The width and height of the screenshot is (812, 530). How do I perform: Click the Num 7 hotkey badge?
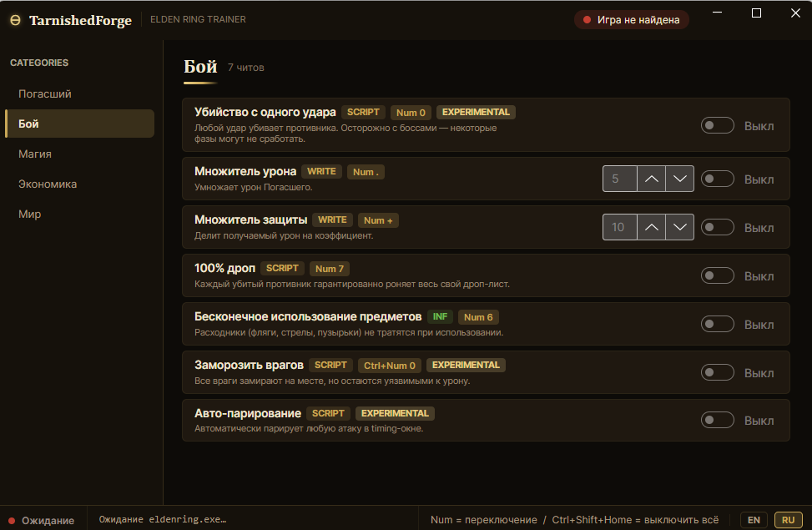pyautogui.click(x=330, y=269)
